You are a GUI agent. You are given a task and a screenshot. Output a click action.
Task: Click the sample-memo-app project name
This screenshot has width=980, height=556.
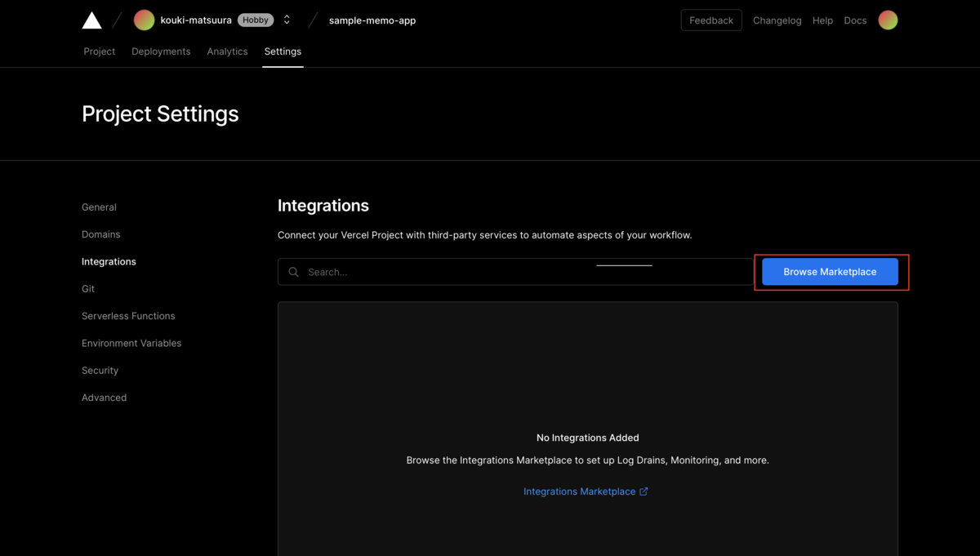372,20
